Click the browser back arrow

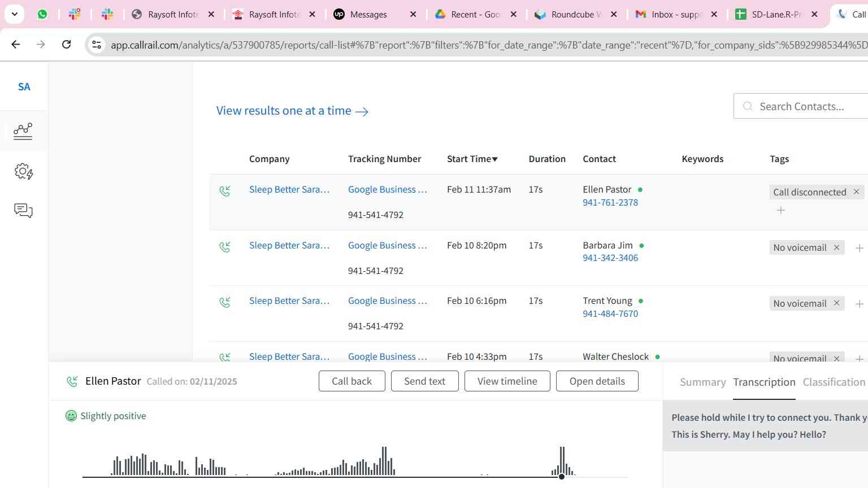coord(15,44)
